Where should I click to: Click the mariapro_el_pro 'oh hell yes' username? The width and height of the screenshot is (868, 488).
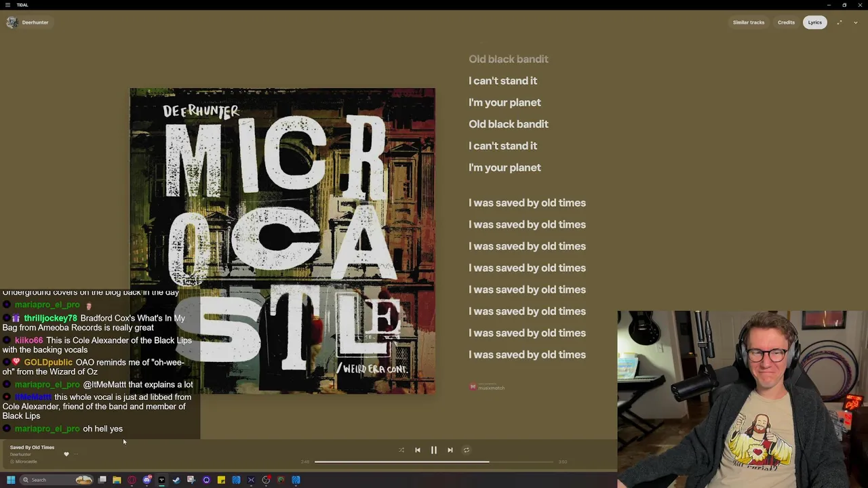pyautogui.click(x=47, y=428)
